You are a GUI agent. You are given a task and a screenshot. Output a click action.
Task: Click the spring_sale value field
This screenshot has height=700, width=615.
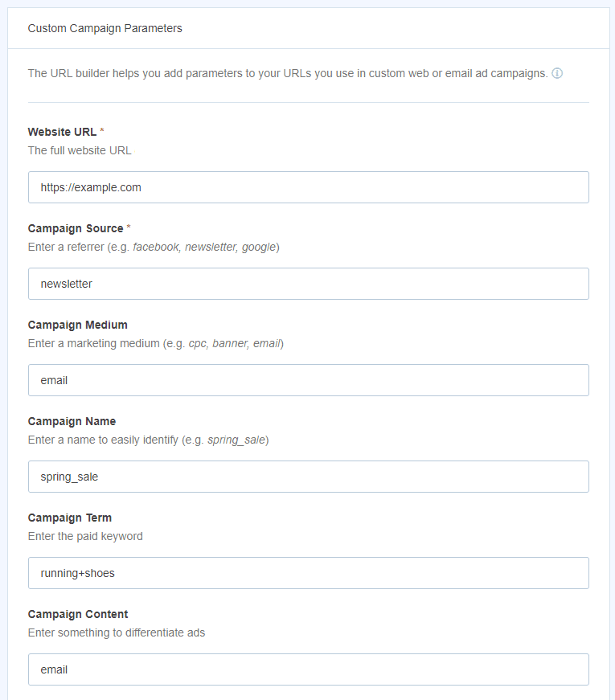tap(68, 477)
